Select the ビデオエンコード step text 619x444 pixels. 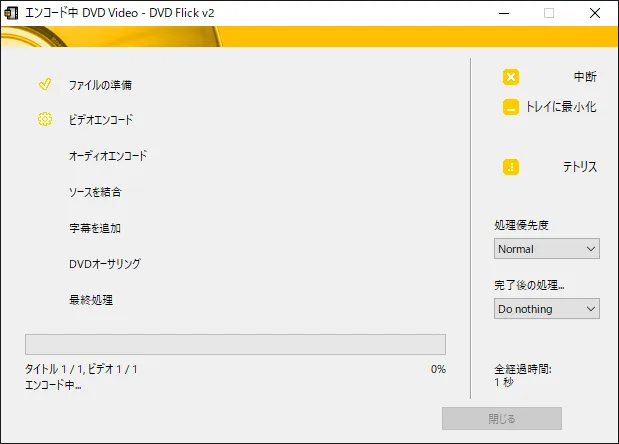click(x=101, y=120)
